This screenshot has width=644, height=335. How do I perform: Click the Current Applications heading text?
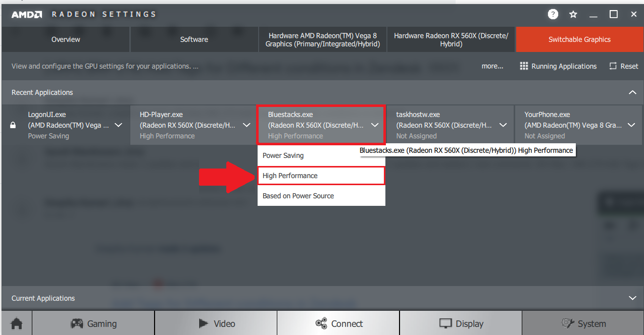pyautogui.click(x=43, y=298)
